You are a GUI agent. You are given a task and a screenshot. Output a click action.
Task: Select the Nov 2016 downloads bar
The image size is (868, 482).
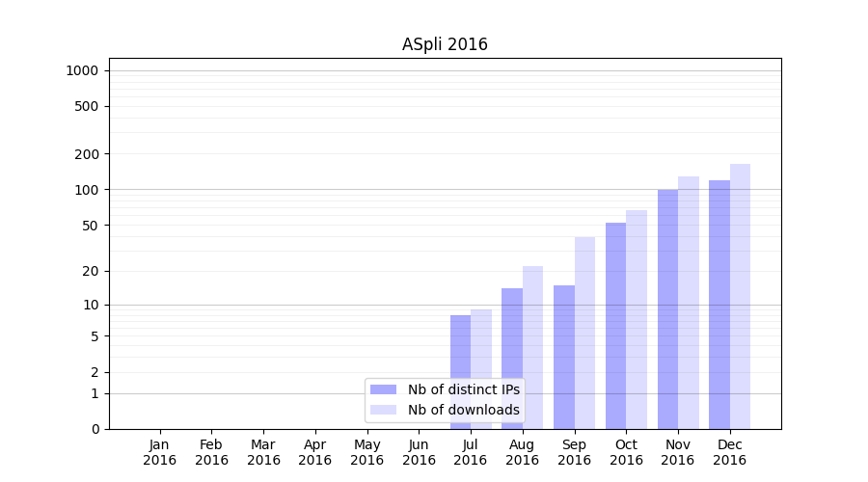point(689,302)
